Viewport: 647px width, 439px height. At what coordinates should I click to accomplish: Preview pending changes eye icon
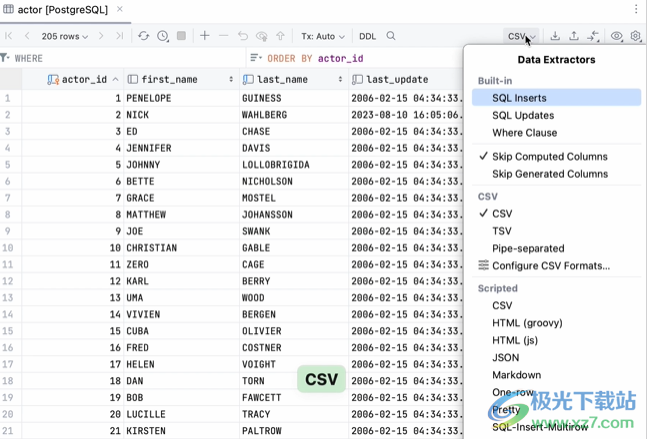[x=262, y=36]
